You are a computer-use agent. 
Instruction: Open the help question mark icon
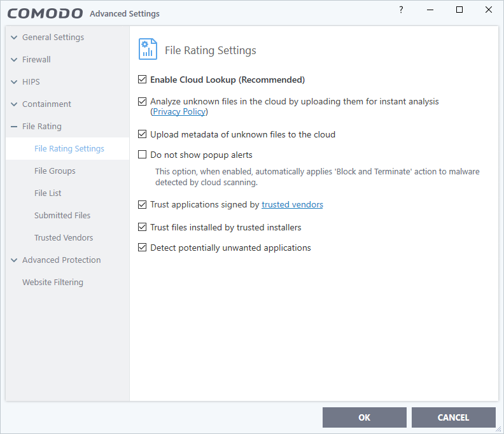point(401,10)
